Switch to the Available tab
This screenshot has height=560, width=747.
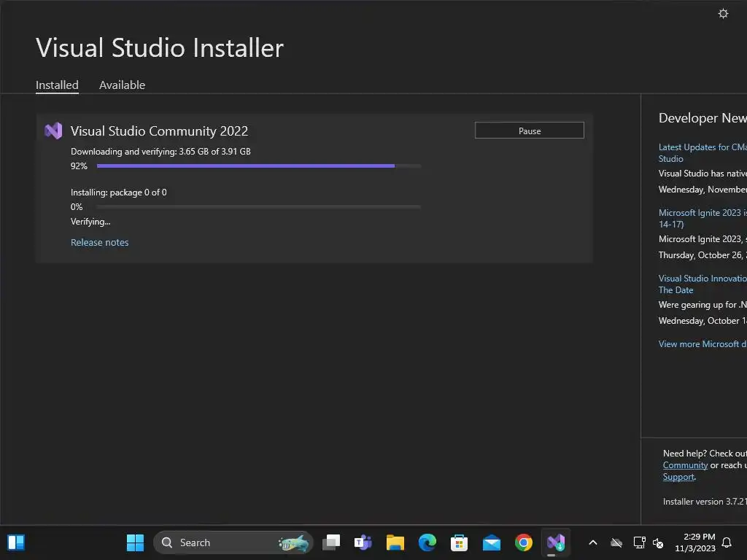pos(122,85)
